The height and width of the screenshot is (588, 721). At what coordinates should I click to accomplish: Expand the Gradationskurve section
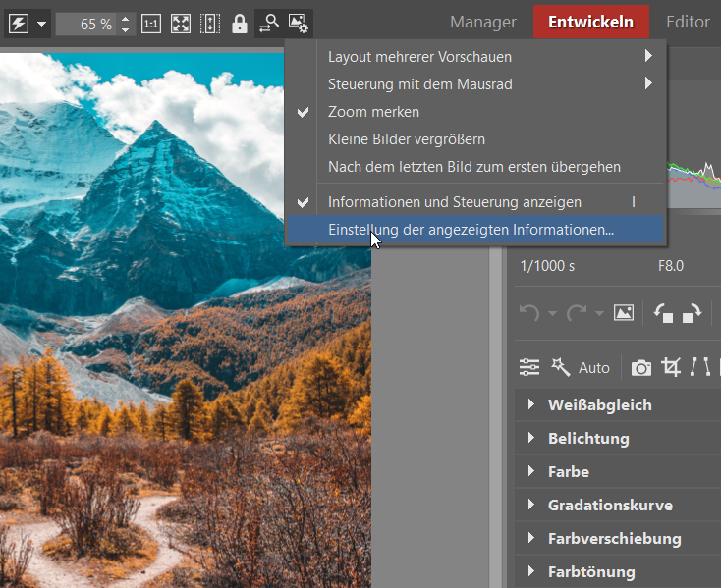click(x=609, y=506)
